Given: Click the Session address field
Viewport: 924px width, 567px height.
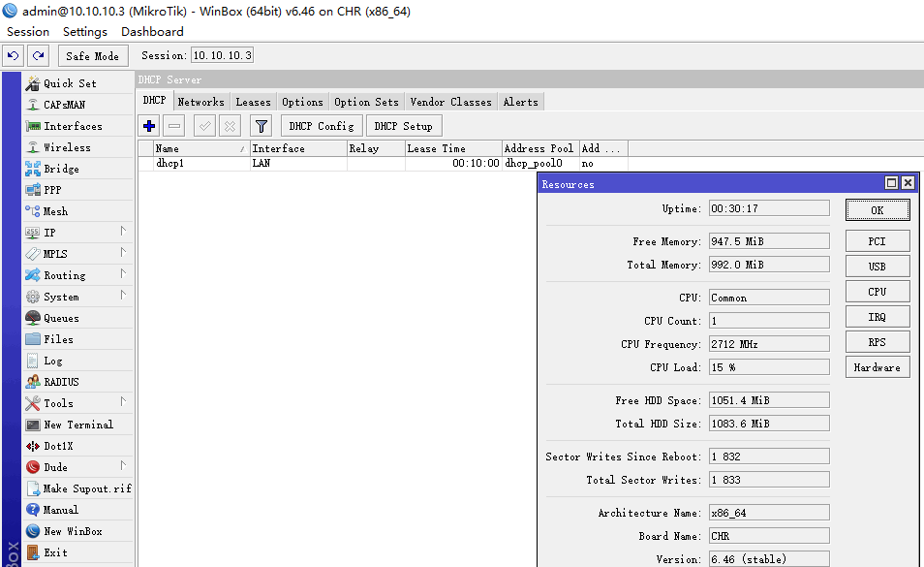Looking at the screenshot, I should click(222, 55).
